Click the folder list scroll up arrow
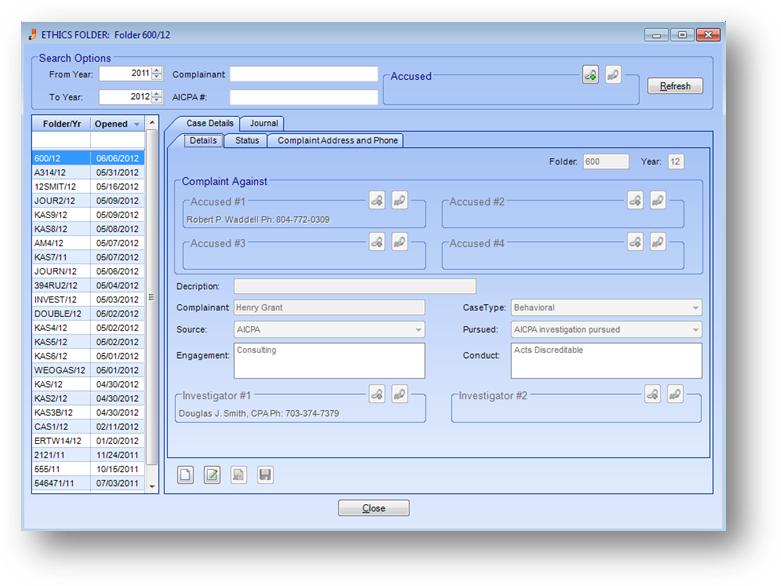Viewport: 781px width, 586px height. point(152,122)
